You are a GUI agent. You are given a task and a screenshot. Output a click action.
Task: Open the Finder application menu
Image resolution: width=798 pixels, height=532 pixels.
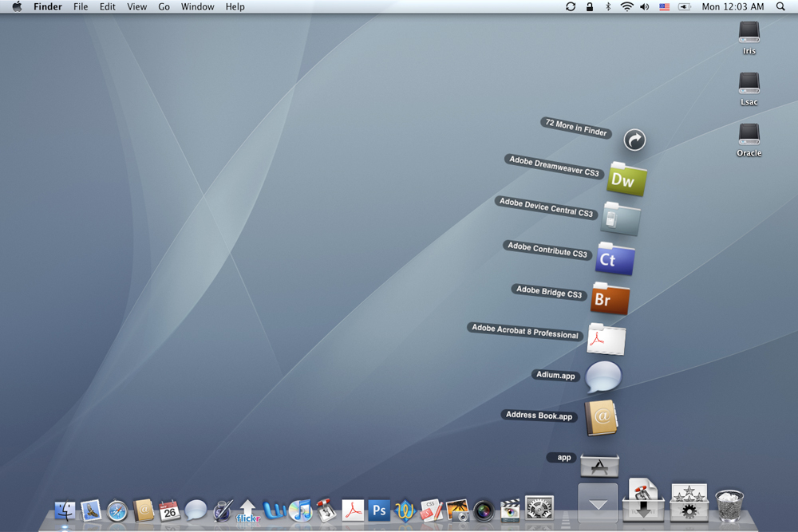coord(48,6)
